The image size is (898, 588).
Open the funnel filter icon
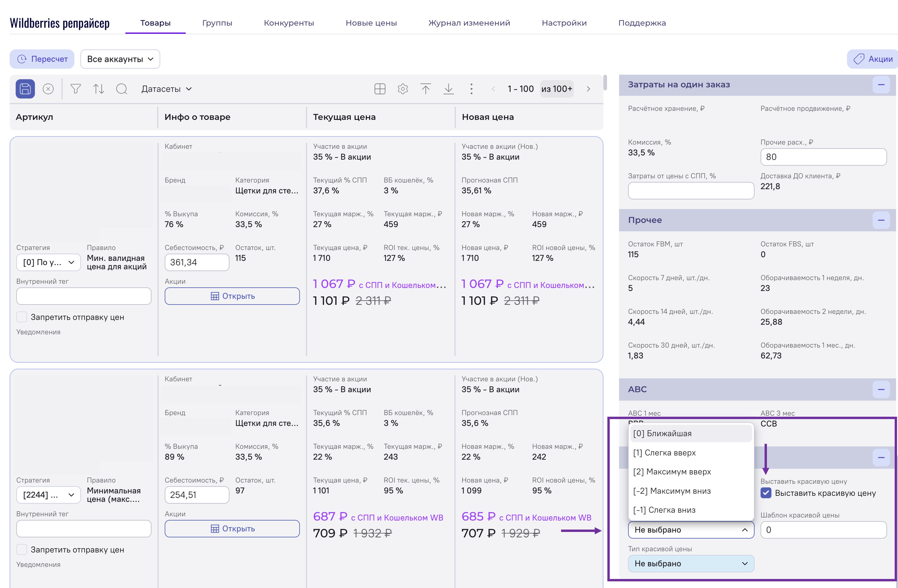[x=76, y=89]
